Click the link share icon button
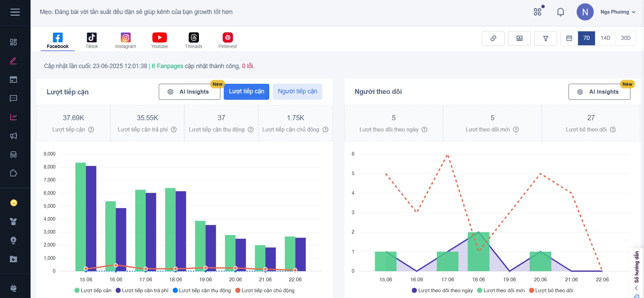 (x=493, y=38)
